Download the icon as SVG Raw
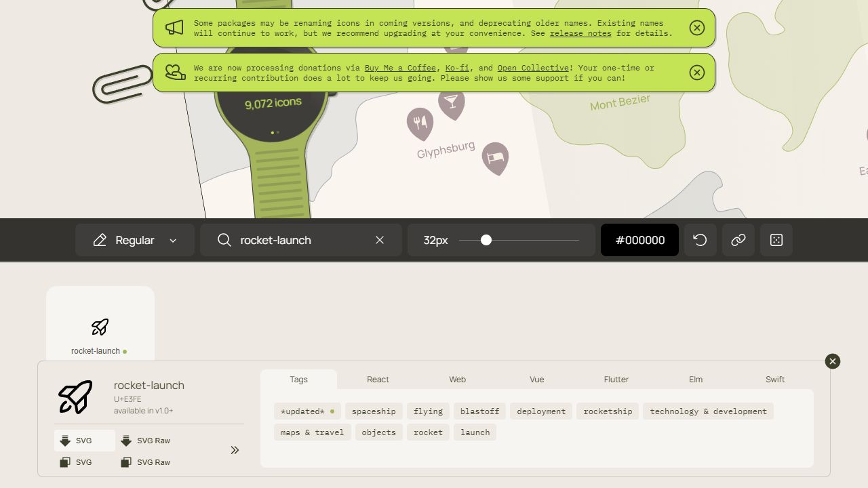Image resolution: width=868 pixels, height=488 pixels. pos(145,441)
